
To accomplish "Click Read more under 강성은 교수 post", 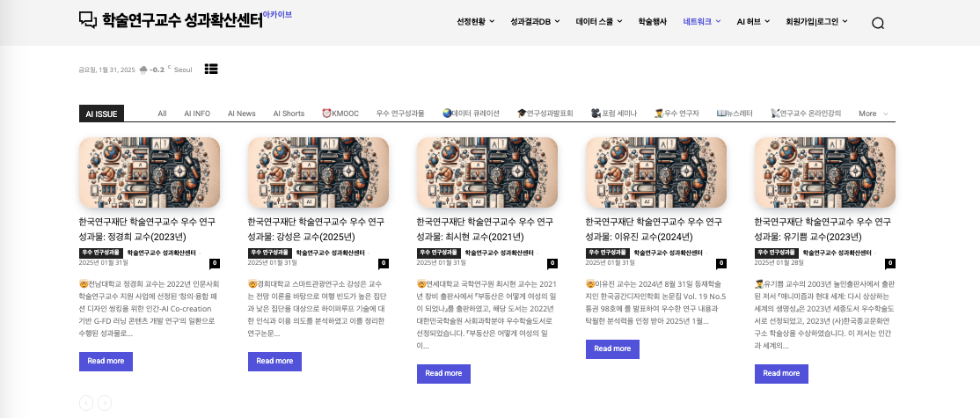I will tap(274, 361).
